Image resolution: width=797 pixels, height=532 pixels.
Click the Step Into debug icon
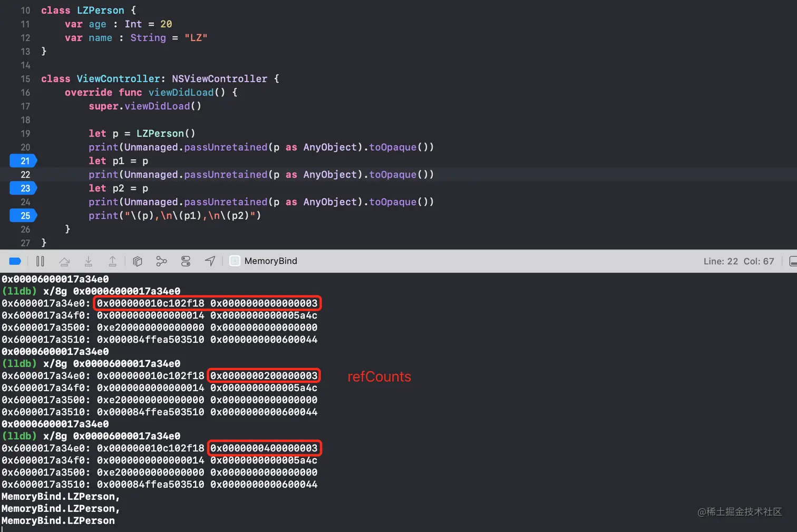tap(89, 261)
